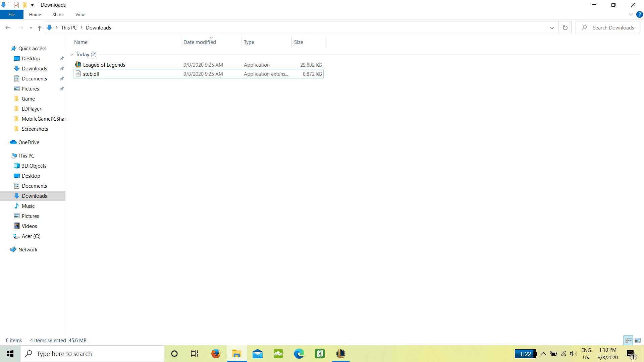Expand the ribbon with the chevron

click(x=631, y=14)
